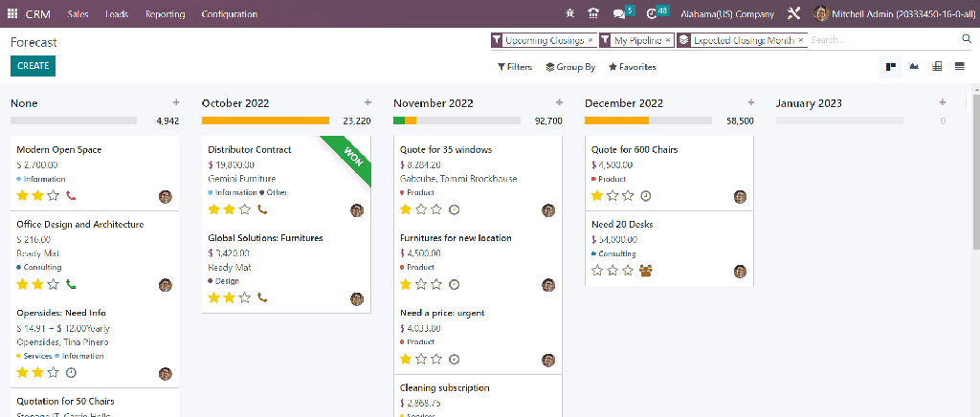Open Alabama(US) Company switcher
The width and height of the screenshot is (980, 417).
[x=727, y=13]
